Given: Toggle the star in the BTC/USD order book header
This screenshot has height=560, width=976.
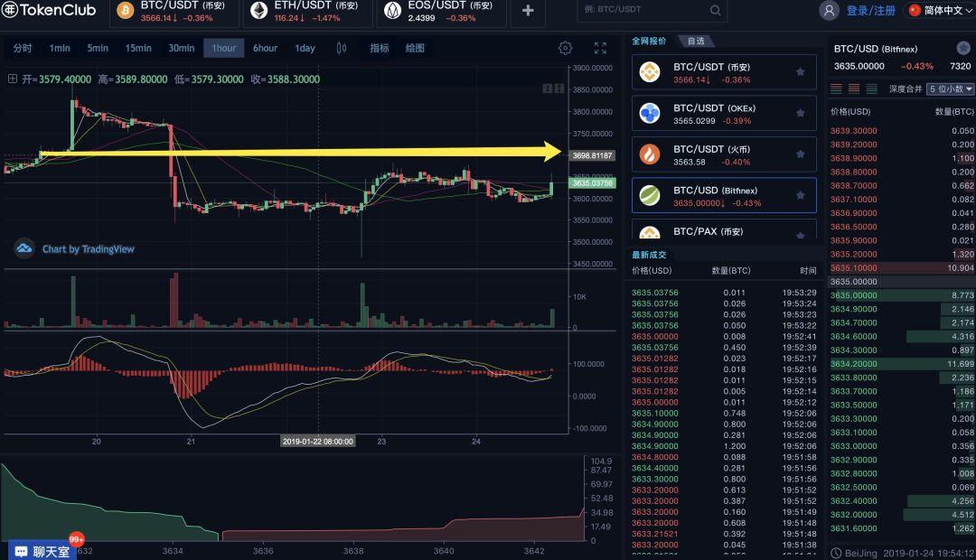Looking at the screenshot, I should pos(963,48).
